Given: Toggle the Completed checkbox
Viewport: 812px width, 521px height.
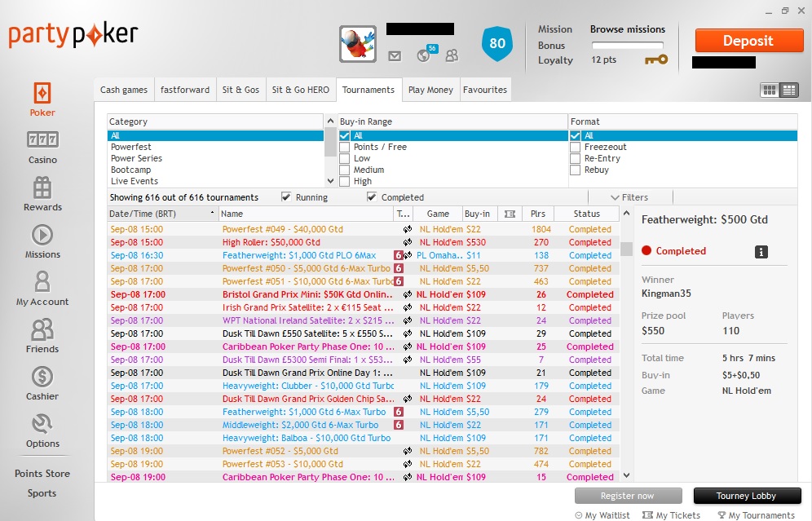Looking at the screenshot, I should click(x=371, y=196).
